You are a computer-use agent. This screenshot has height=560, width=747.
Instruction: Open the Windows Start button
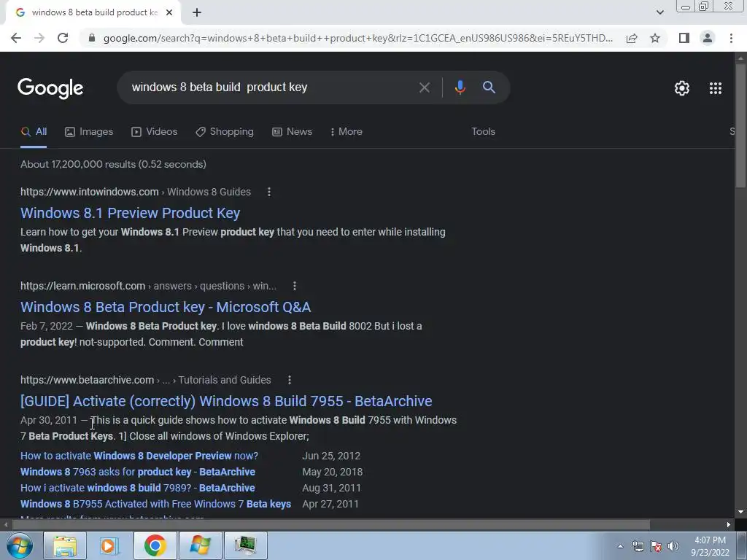[x=20, y=545]
